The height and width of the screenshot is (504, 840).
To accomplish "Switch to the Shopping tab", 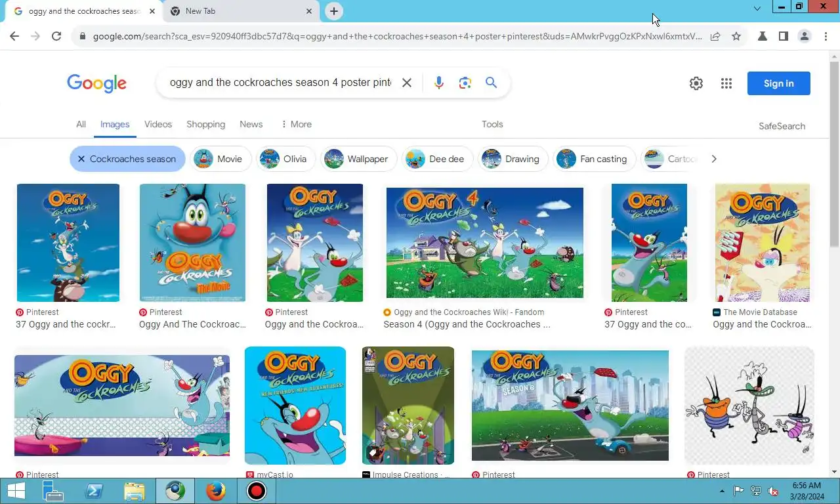I will (x=205, y=124).
